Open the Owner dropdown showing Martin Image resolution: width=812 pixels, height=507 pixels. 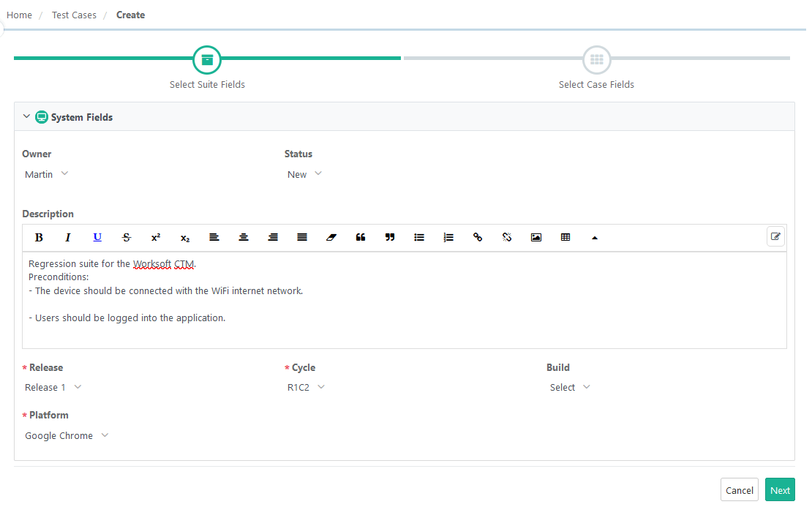click(47, 174)
